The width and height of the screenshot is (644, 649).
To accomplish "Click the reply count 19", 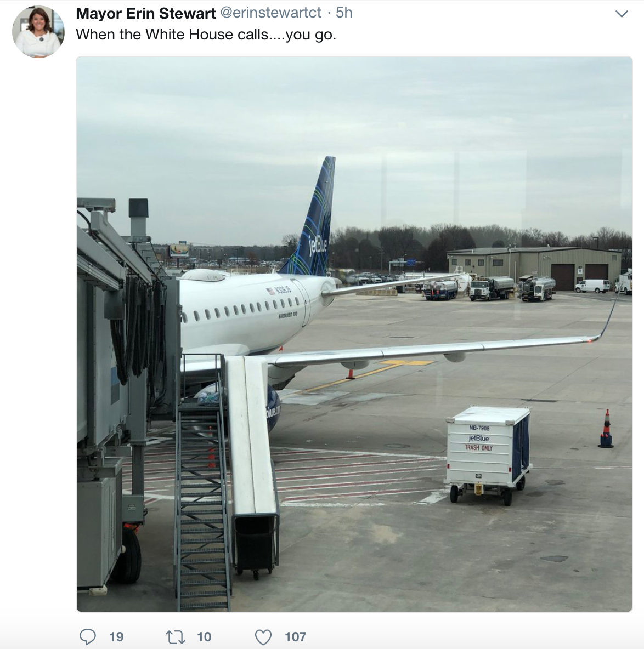I will point(116,636).
